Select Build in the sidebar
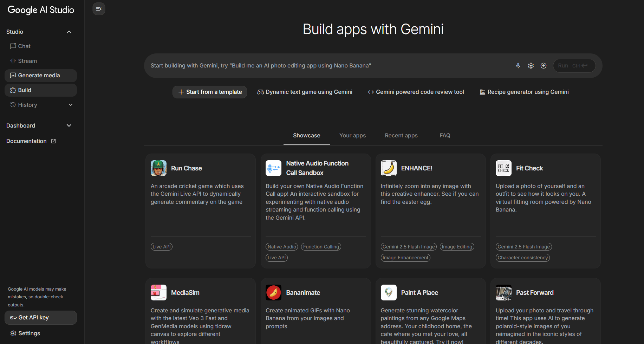This screenshot has height=344, width=644. coord(41,90)
